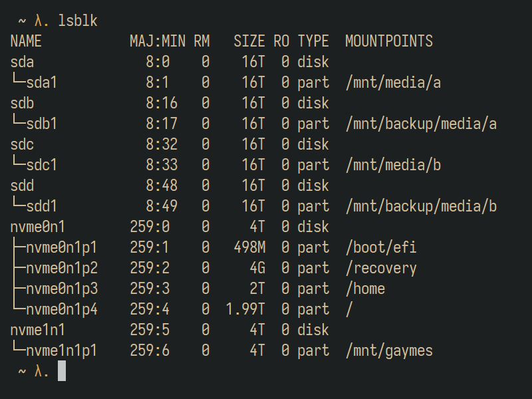The width and height of the screenshot is (532, 399).
Task: Click the MOUNTPOINTS column header
Action: (389, 41)
